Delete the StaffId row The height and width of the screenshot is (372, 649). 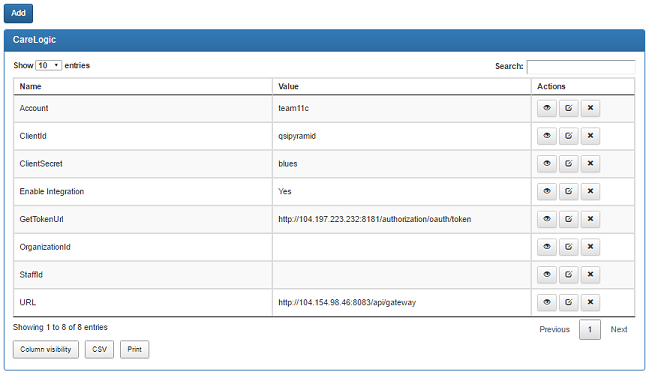pos(590,274)
